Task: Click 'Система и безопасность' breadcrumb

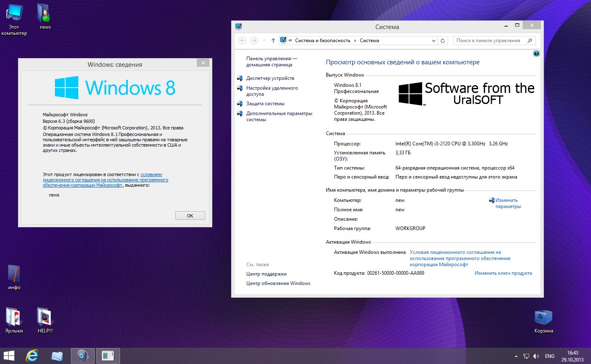Action: 323,41
